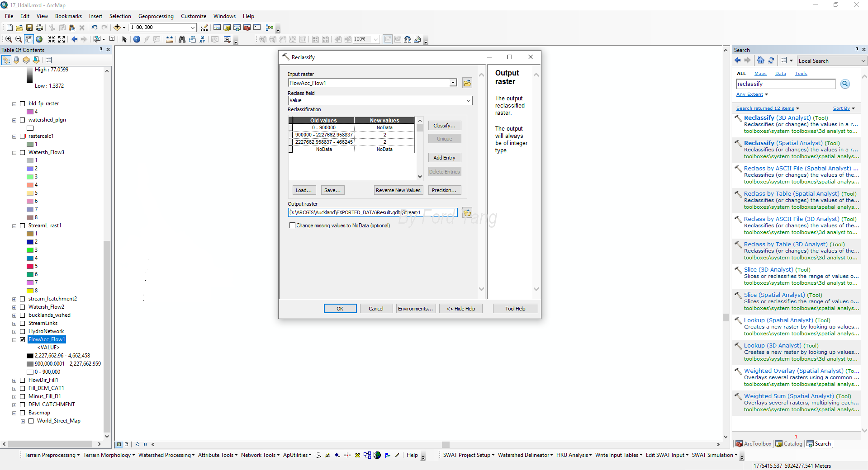Click the Classify button
This screenshot has width=868, height=470.
point(445,126)
